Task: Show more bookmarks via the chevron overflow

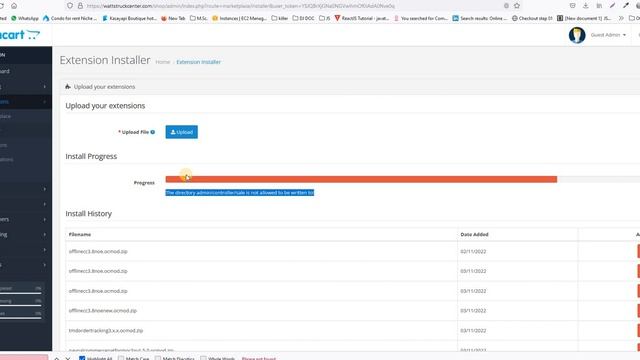Action: [x=621, y=18]
